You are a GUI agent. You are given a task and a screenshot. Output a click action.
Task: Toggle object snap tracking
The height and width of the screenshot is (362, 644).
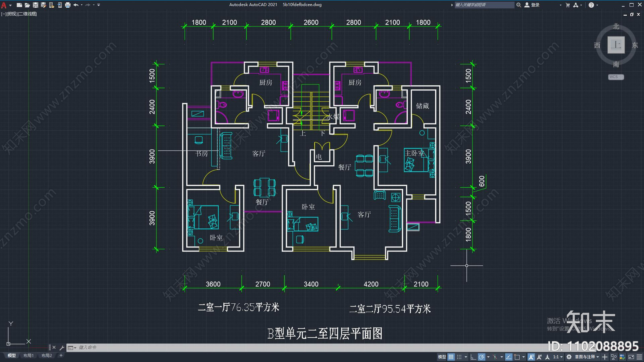(x=509, y=357)
